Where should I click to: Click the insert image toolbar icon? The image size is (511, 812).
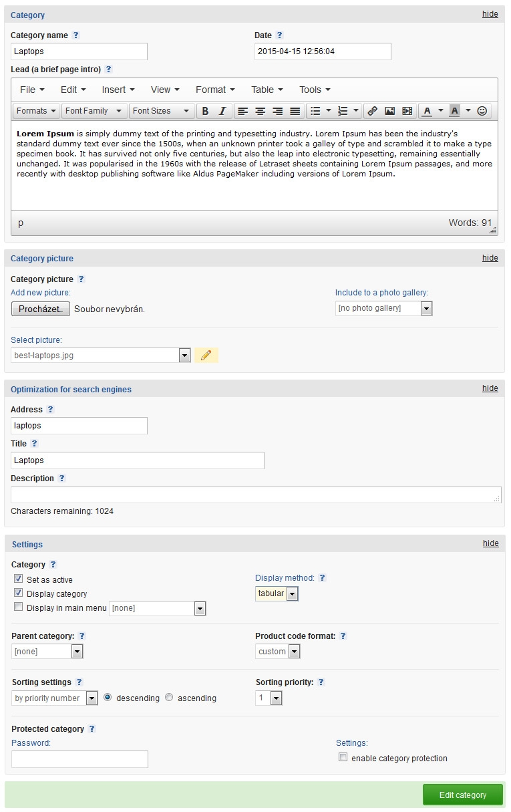390,111
